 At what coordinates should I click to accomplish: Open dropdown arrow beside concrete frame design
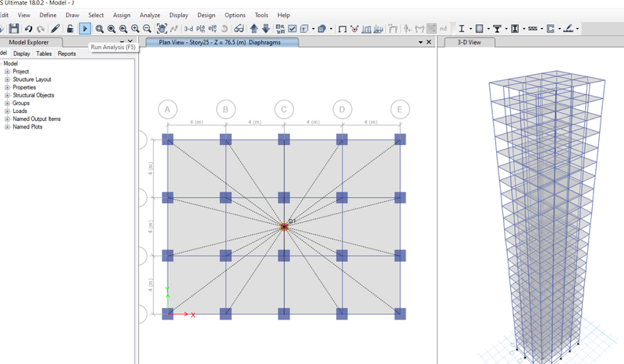(x=488, y=29)
